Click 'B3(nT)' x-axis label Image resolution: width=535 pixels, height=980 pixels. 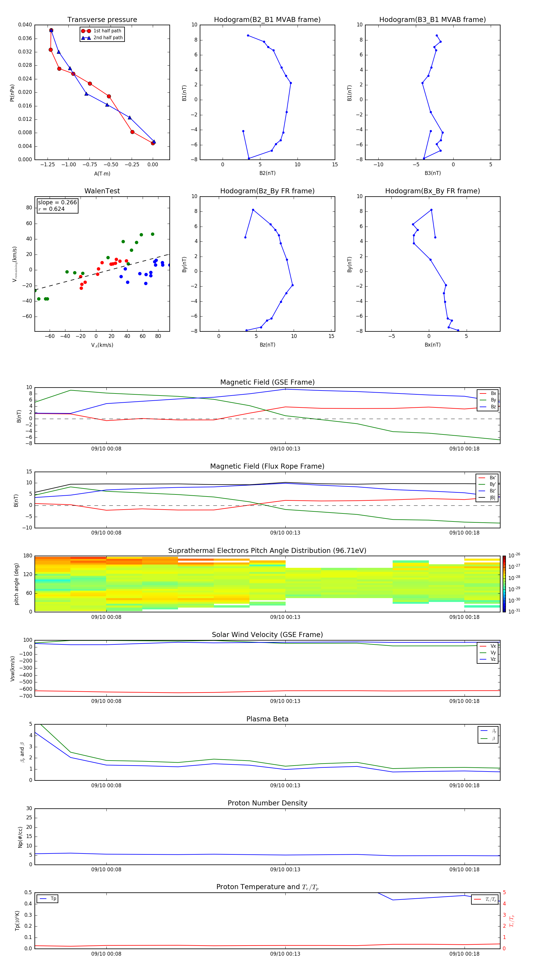tap(432, 173)
